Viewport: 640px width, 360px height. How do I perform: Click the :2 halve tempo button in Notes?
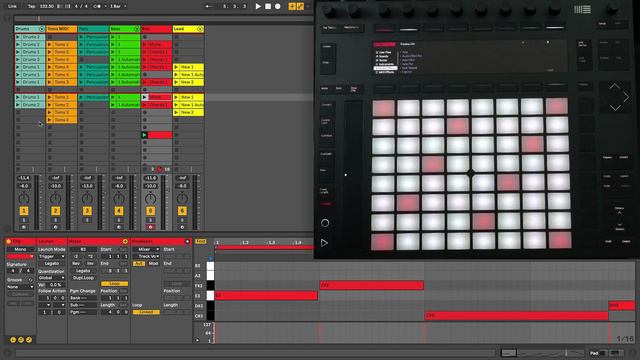click(76, 257)
